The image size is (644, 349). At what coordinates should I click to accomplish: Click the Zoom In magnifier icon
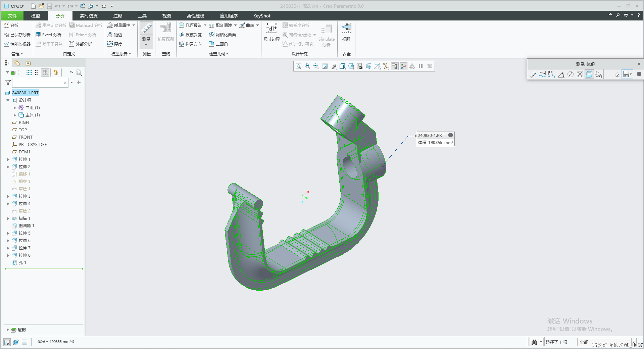click(307, 66)
